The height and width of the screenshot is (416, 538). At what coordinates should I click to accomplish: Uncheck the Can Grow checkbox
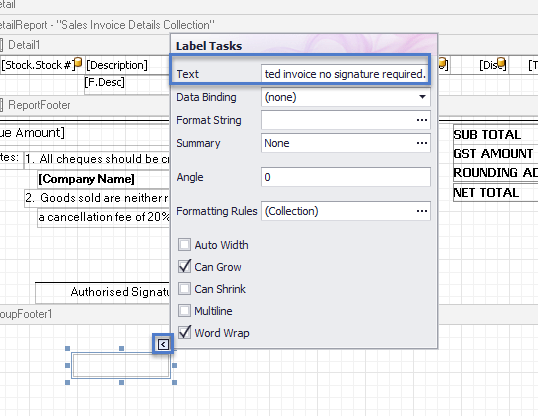coord(184,267)
